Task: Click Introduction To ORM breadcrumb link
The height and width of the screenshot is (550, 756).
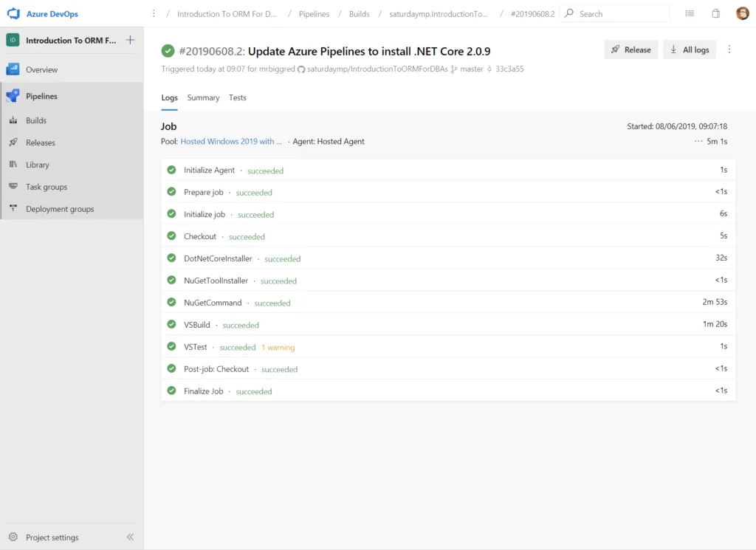Action: click(227, 14)
